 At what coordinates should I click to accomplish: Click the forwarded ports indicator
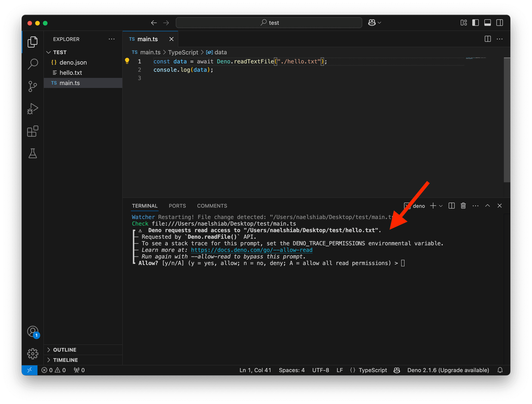[79, 370]
